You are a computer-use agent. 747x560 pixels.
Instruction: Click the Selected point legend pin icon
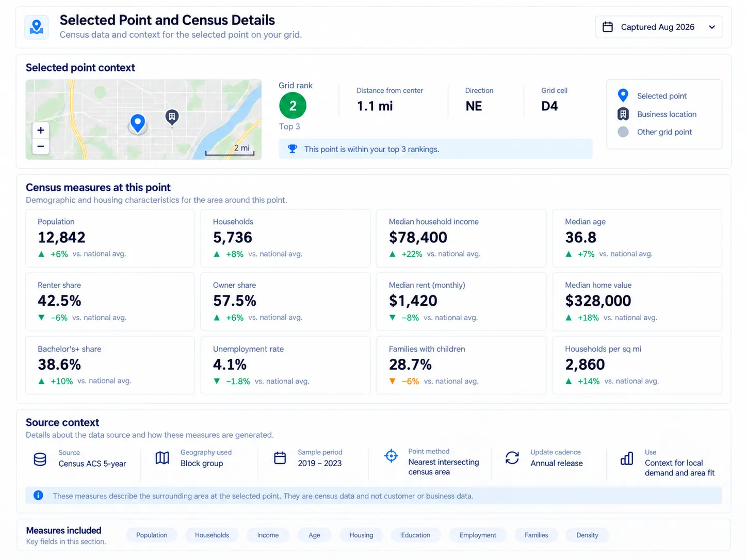(x=623, y=95)
